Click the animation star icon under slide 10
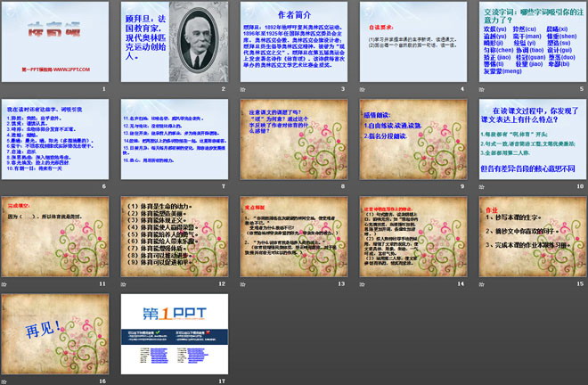This screenshot has width=588, height=385. 481,187
